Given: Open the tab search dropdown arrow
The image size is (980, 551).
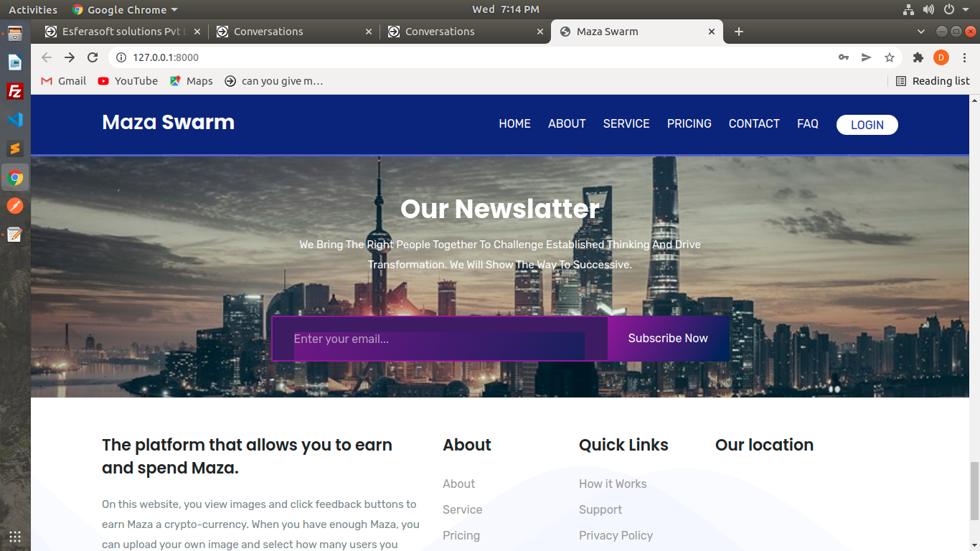Looking at the screenshot, I should (x=921, y=32).
